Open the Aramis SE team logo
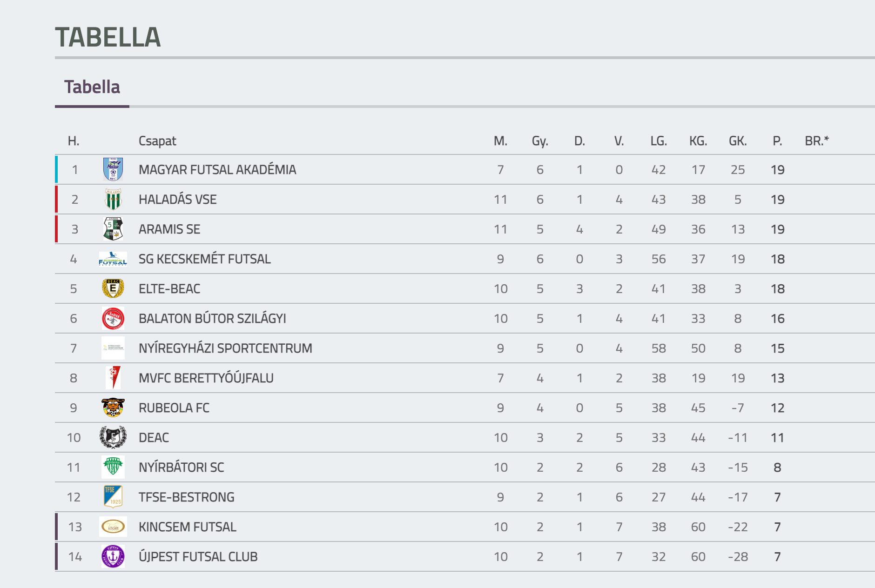Image resolution: width=875 pixels, height=588 pixels. [x=113, y=229]
